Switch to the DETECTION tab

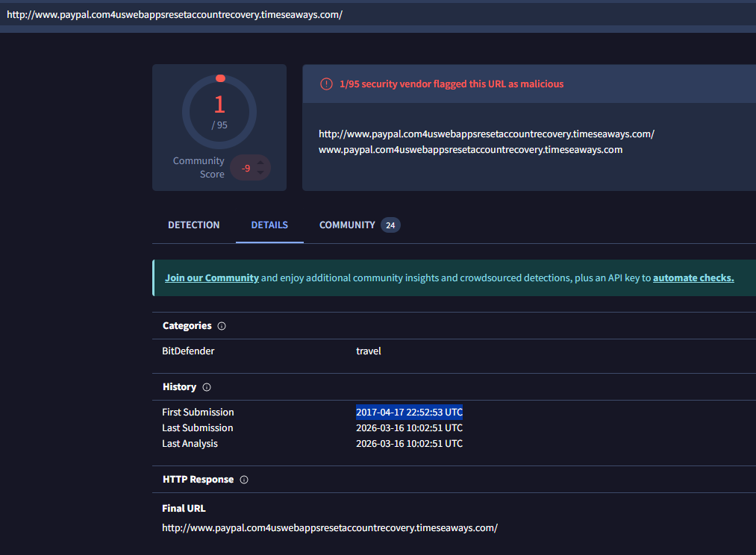click(194, 225)
